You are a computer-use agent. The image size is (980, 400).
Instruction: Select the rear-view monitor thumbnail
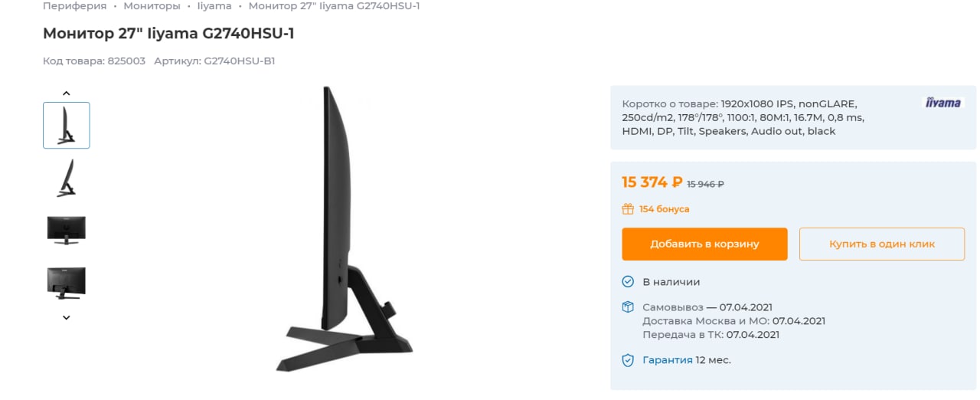67,284
